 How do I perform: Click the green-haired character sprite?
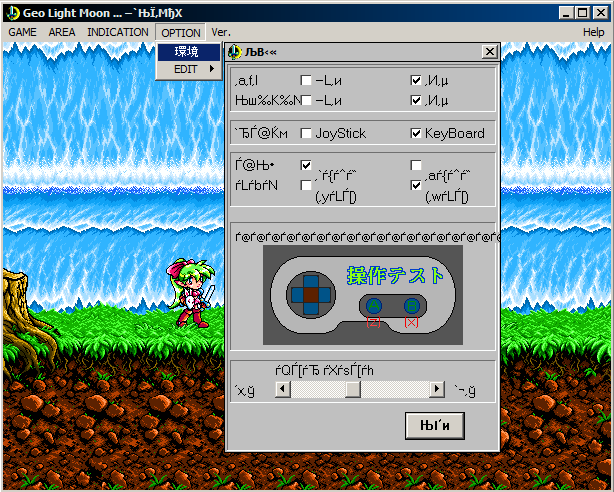pos(192,293)
